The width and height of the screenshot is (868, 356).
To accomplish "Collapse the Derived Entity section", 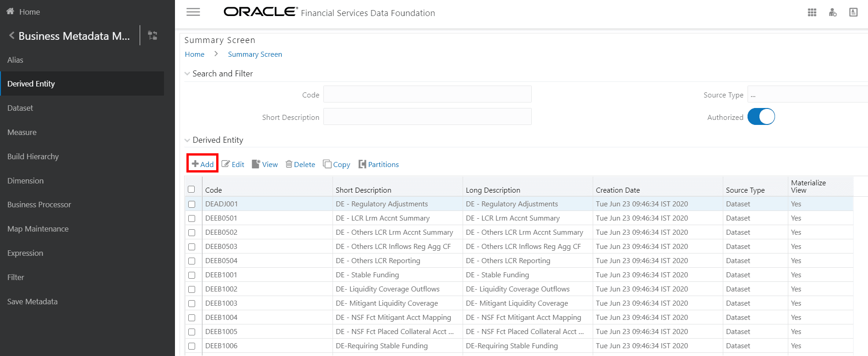I will pos(187,140).
